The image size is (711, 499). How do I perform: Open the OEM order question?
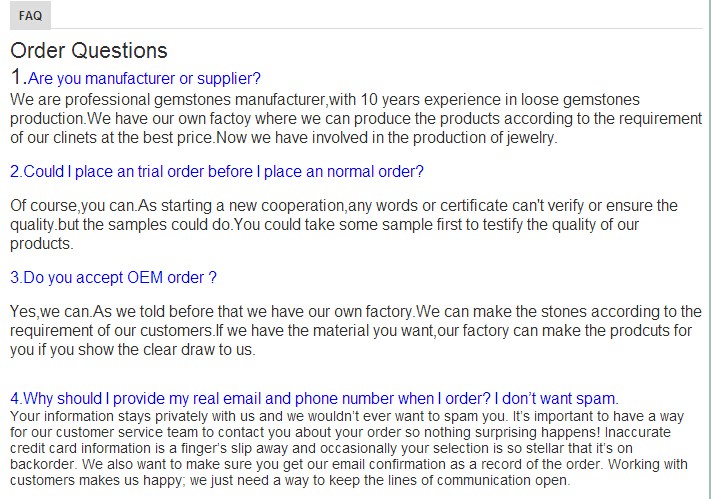click(113, 277)
